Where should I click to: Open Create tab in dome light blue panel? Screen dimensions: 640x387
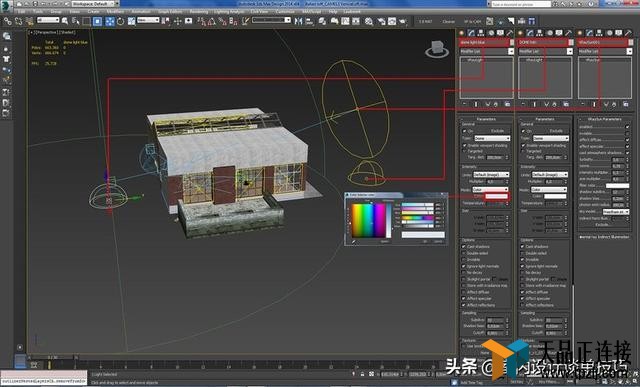click(x=462, y=33)
